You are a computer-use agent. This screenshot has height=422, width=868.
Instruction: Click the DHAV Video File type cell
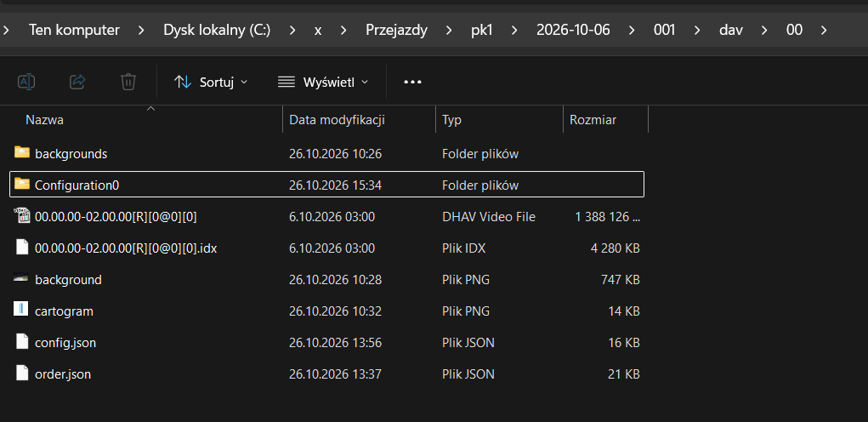[489, 217]
